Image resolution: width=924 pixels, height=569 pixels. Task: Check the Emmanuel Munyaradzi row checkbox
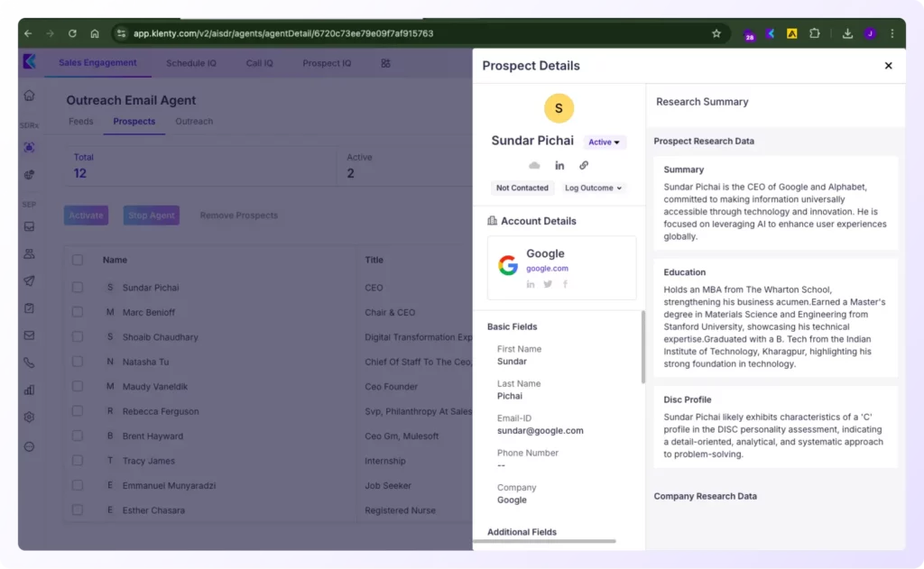[x=78, y=485]
